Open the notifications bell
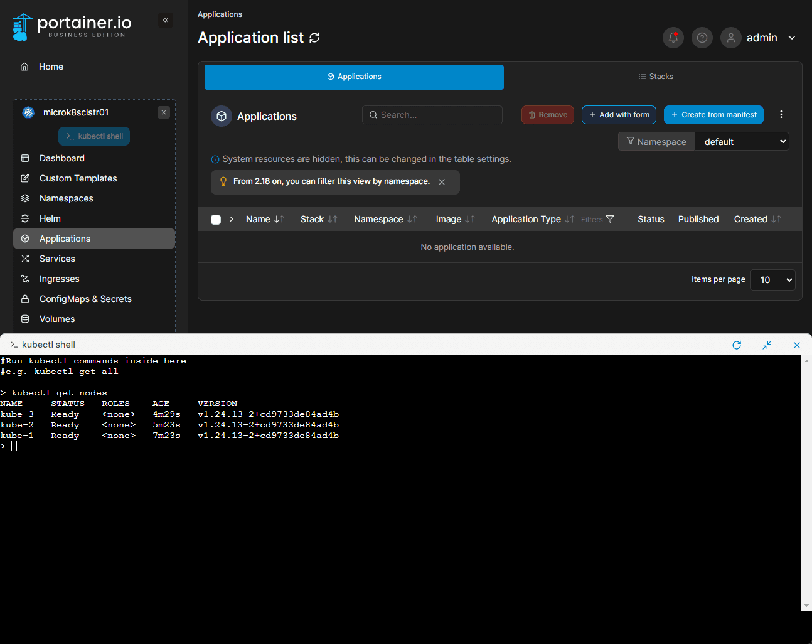The width and height of the screenshot is (812, 644). tap(673, 38)
